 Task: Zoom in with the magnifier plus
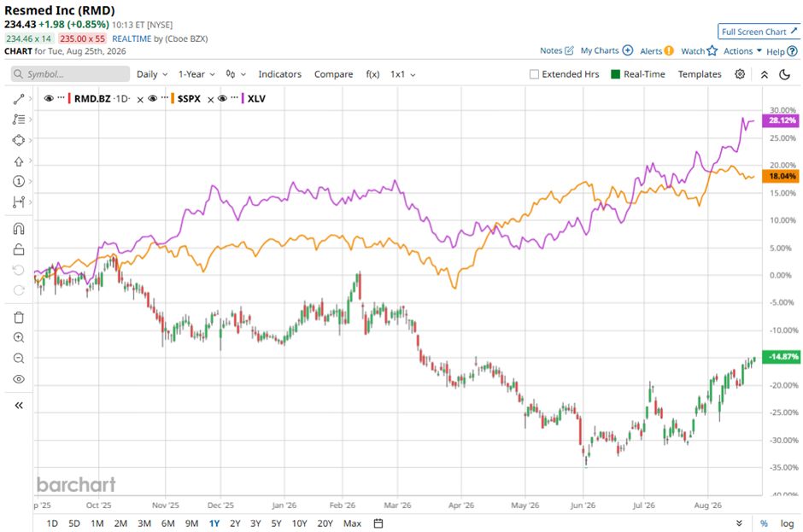click(x=19, y=337)
